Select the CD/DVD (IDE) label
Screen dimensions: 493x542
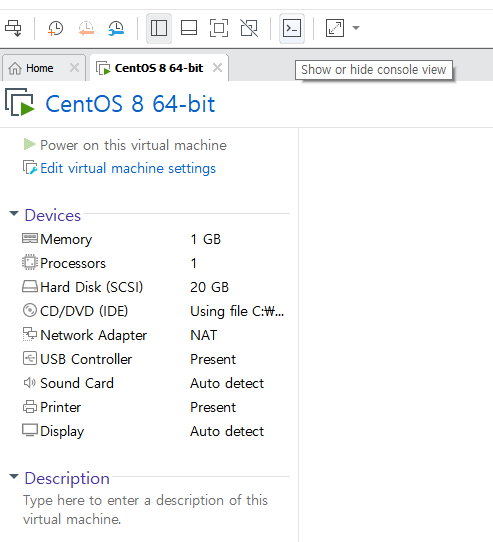84,311
